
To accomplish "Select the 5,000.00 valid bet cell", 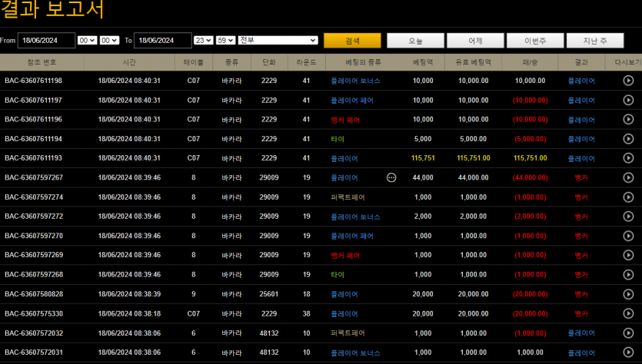I will (473, 139).
